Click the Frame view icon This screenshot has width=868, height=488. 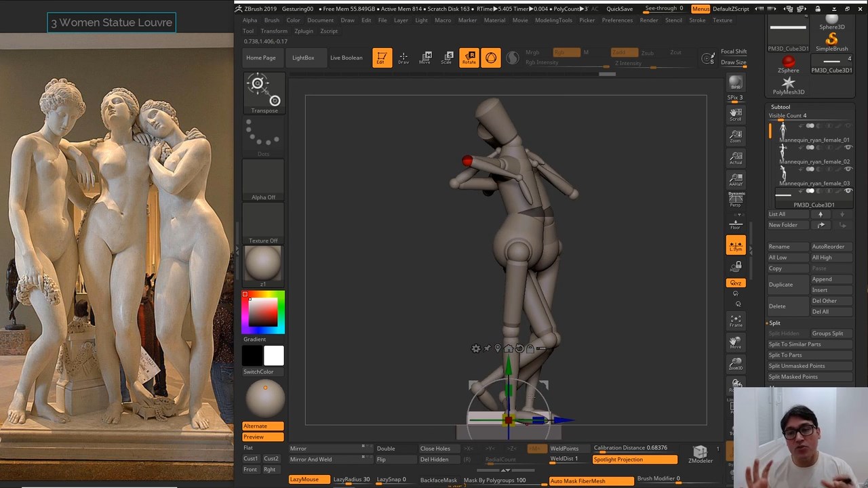[736, 320]
